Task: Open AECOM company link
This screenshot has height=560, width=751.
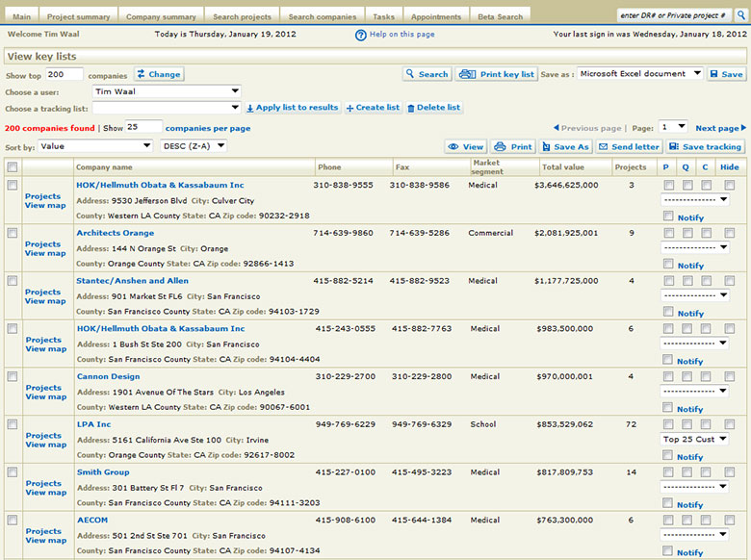Action: pos(92,521)
